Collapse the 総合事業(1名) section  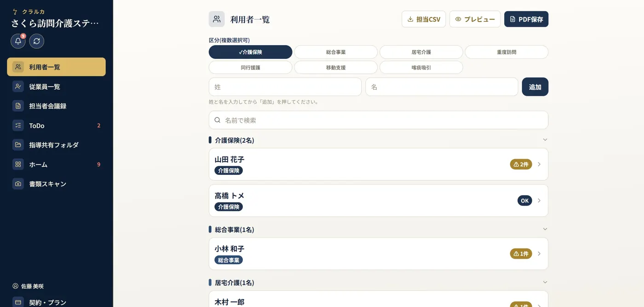click(x=545, y=229)
